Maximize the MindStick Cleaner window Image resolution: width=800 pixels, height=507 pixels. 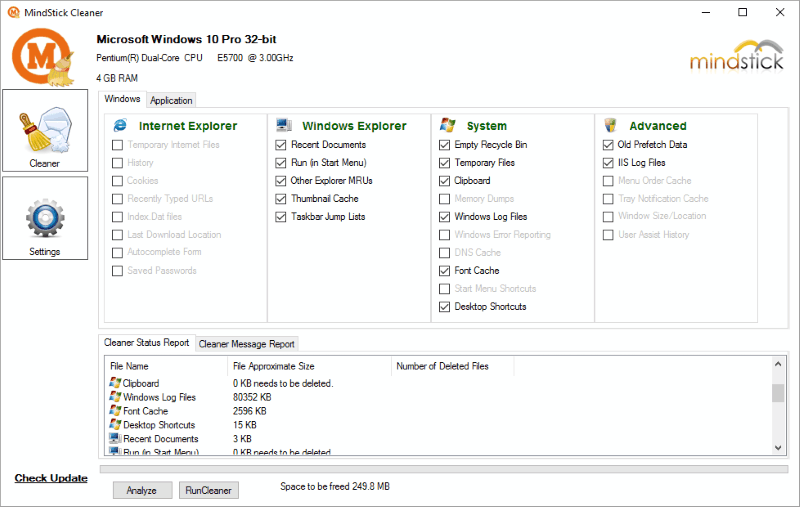coord(743,12)
